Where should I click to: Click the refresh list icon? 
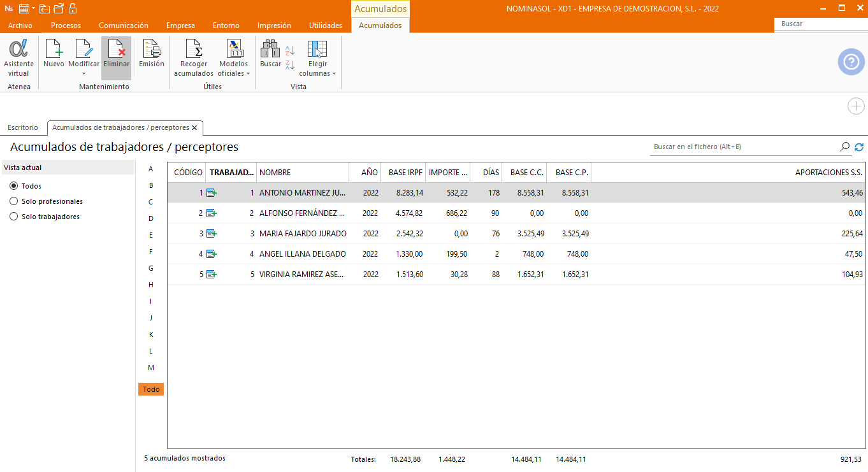[859, 147]
